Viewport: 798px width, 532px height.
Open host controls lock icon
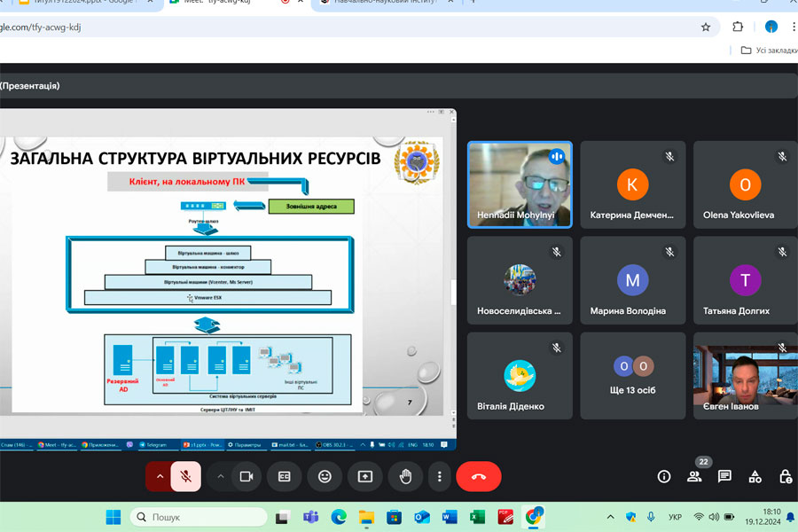[786, 476]
